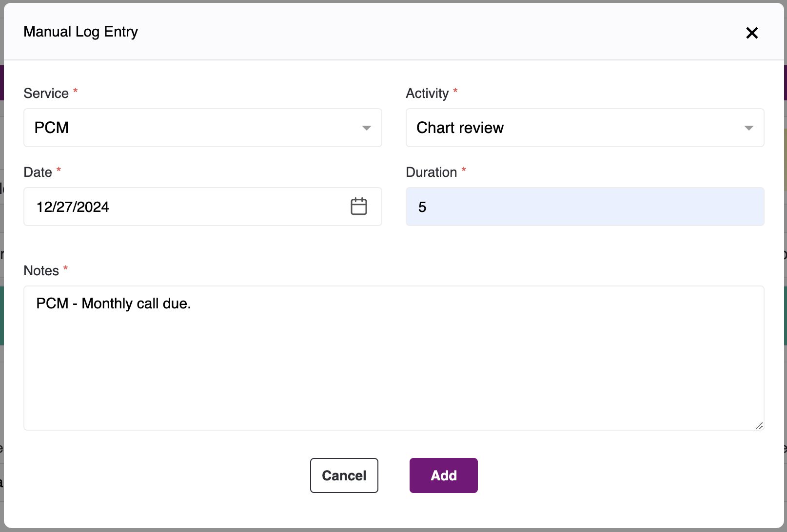
Task: Click the Manual Log Entry title
Action: (81, 32)
